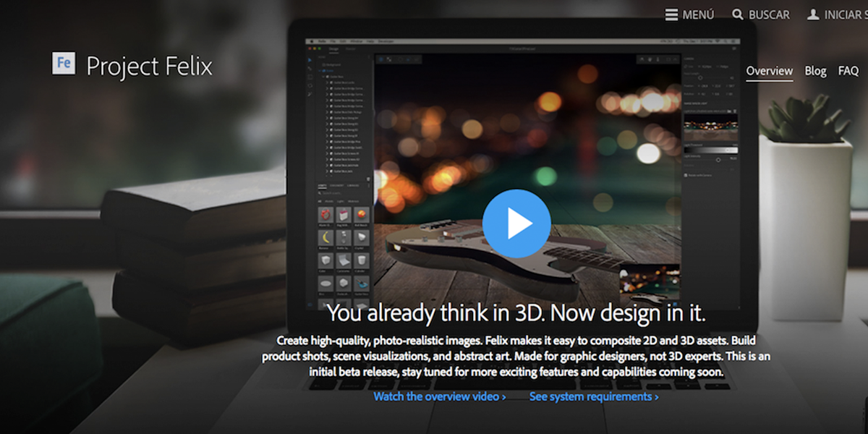The height and width of the screenshot is (434, 868).
Task: Click the light intensity slider knob
Action: click(718, 159)
